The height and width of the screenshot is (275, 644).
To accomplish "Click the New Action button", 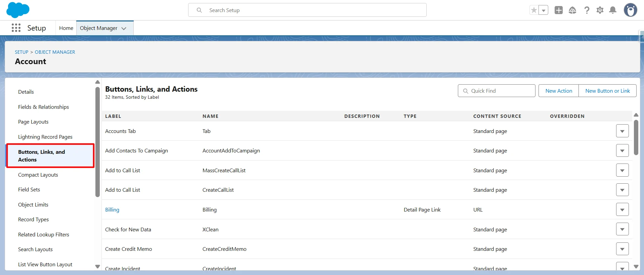I will click(559, 91).
